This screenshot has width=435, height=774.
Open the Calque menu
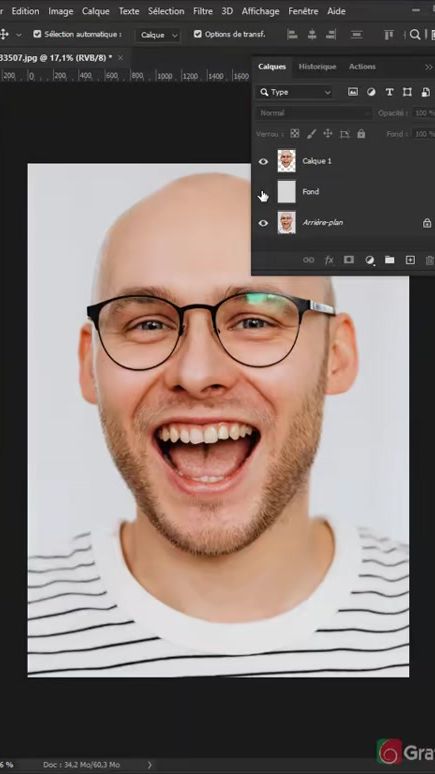(x=96, y=11)
